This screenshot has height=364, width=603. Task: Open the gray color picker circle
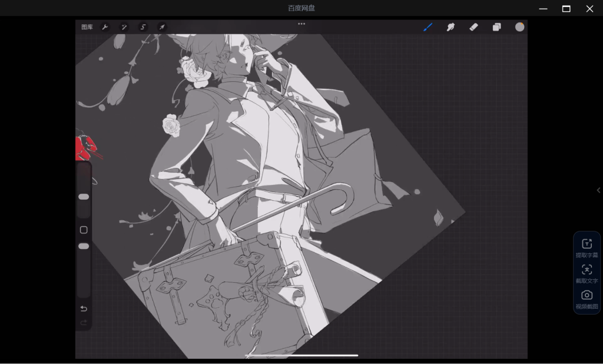tap(519, 27)
